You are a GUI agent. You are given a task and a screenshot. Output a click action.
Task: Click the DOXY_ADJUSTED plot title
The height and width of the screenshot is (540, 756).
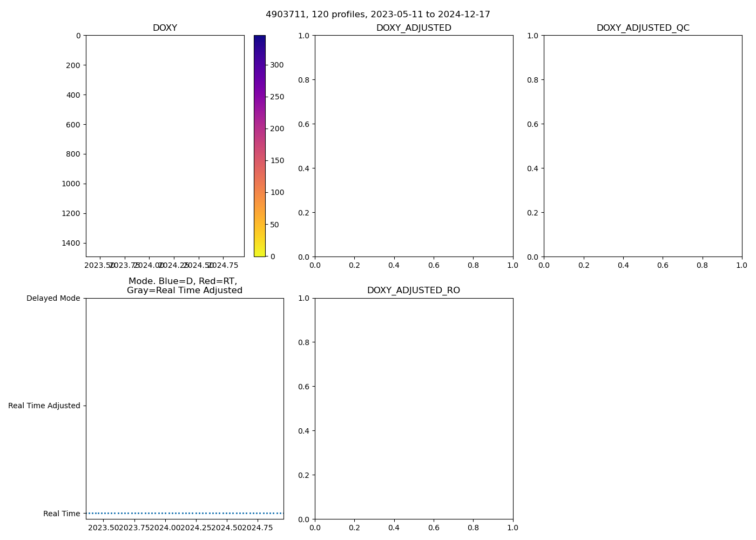tap(414, 28)
